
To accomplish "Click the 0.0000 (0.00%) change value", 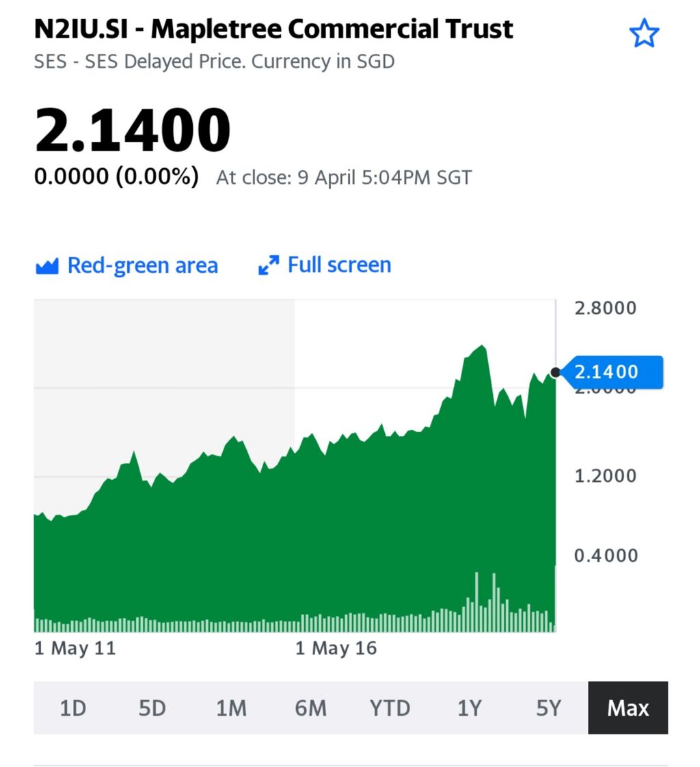I will (116, 176).
